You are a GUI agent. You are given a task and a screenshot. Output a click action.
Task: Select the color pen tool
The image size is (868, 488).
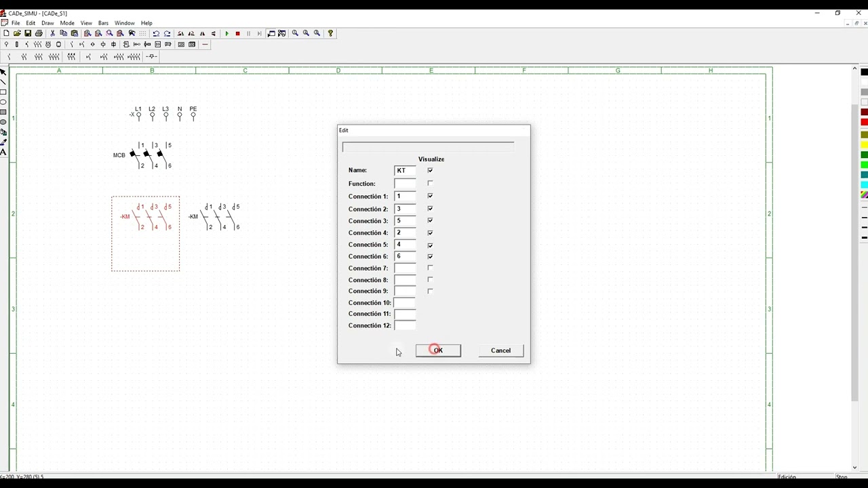3,142
